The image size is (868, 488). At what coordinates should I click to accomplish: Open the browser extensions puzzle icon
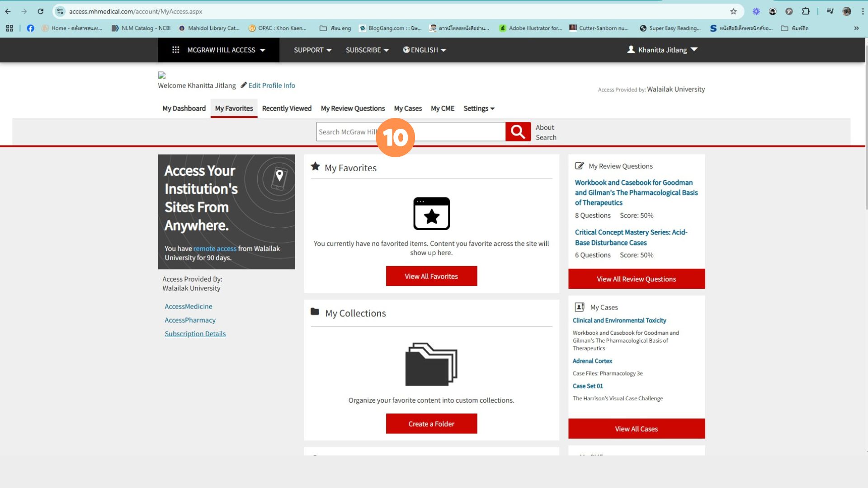806,11
